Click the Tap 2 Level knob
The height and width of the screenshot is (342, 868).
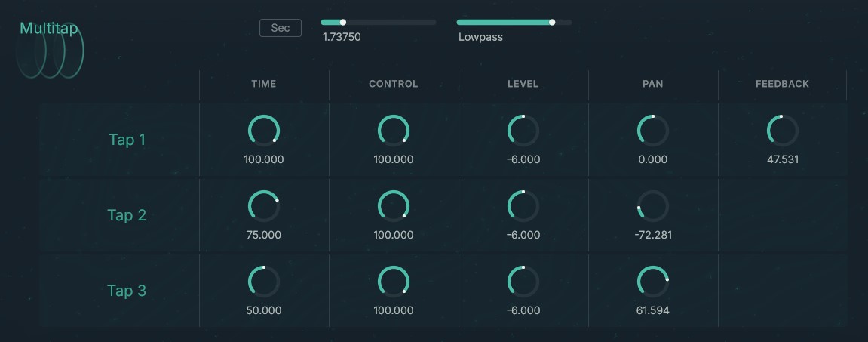523,206
